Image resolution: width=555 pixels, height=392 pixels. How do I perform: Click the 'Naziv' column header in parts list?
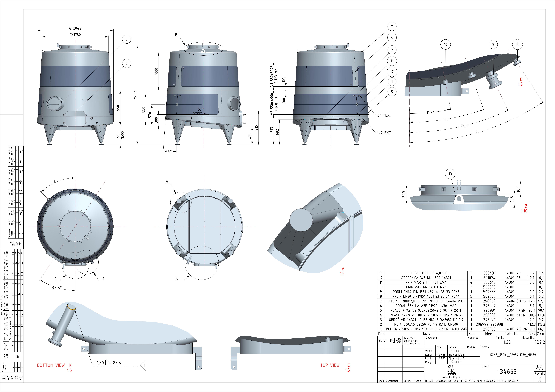(426, 334)
